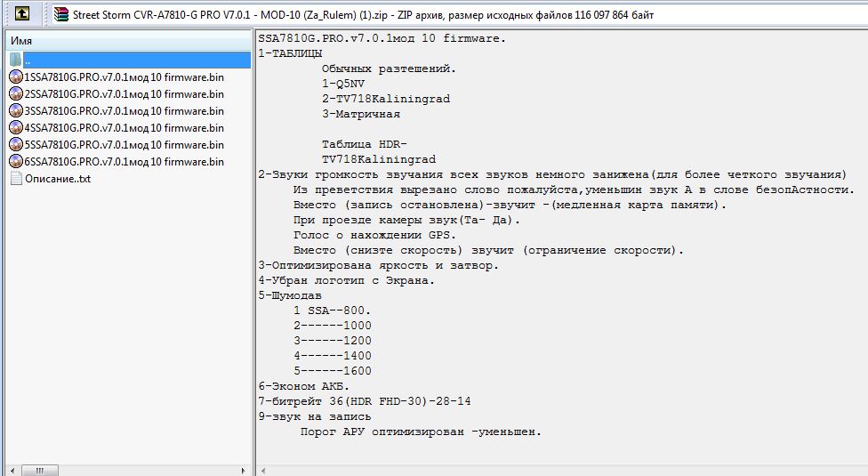Click the WinRAR archive icon in address bar

point(60,14)
